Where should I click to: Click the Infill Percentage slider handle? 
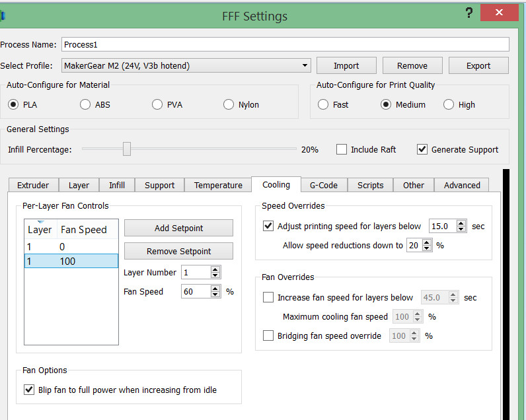127,149
